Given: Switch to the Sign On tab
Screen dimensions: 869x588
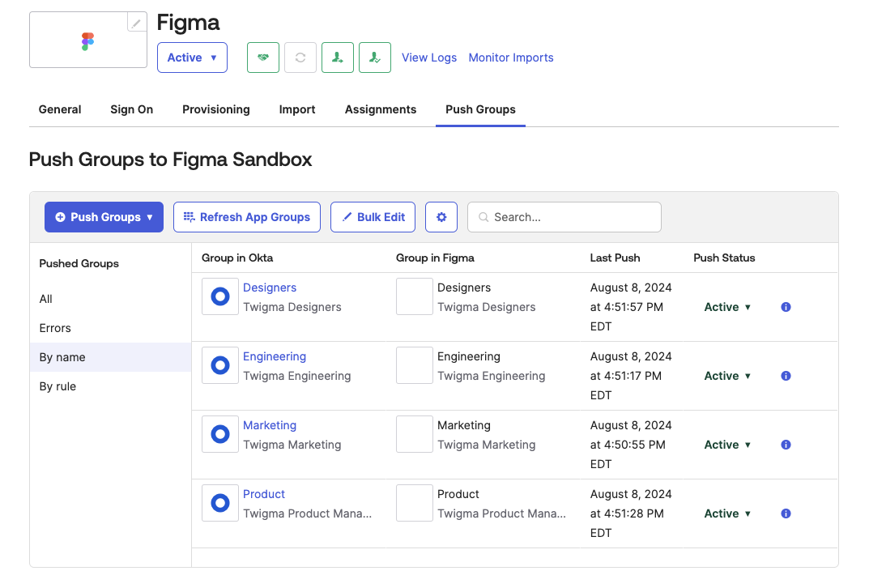Looking at the screenshot, I should coord(132,109).
